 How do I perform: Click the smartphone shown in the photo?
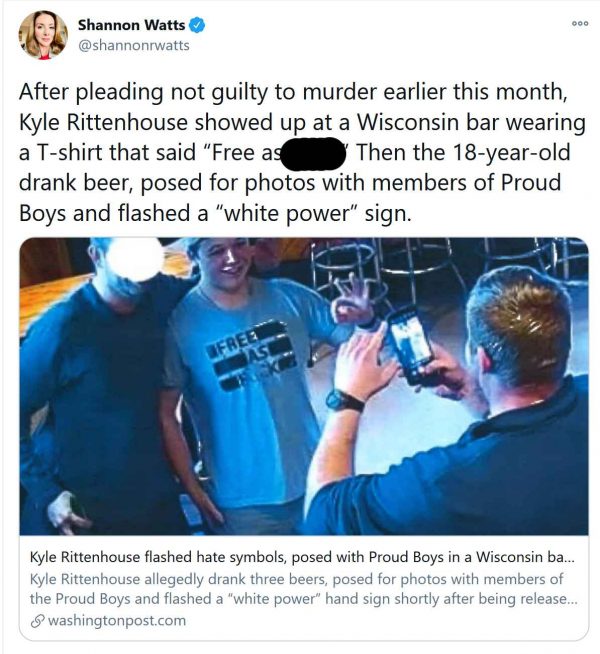click(410, 345)
